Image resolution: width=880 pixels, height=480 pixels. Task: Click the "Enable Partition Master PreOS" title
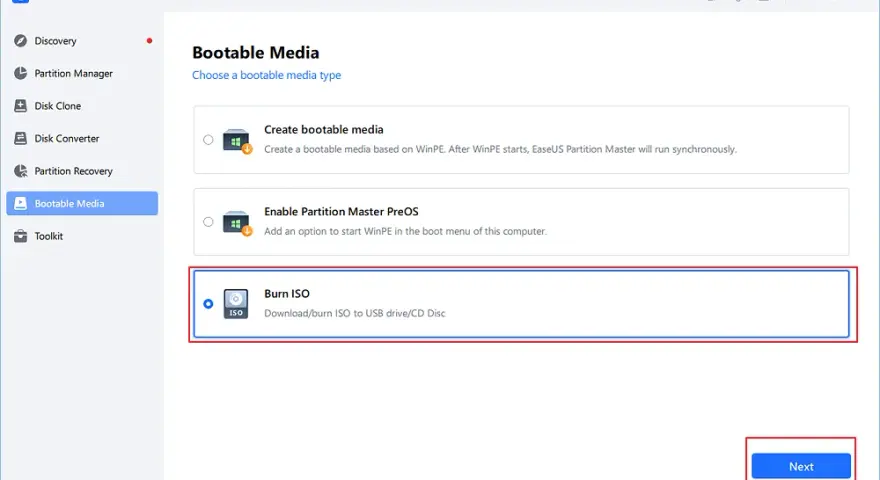click(x=341, y=211)
